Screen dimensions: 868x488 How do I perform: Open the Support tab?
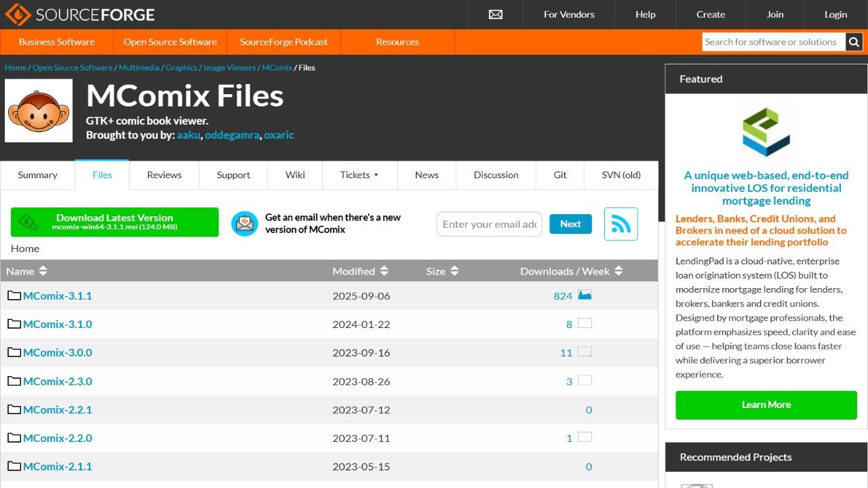(x=233, y=175)
